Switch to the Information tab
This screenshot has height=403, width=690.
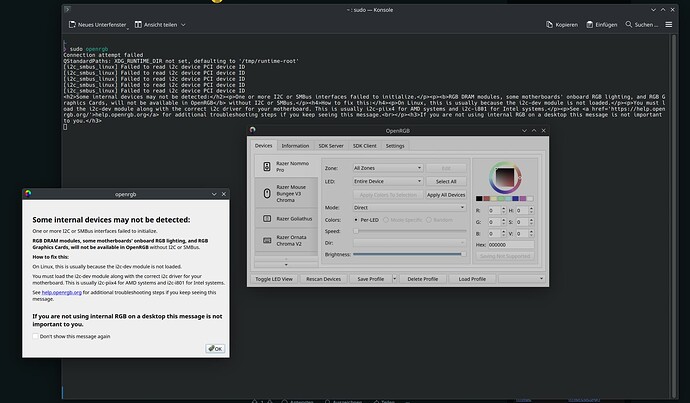295,146
